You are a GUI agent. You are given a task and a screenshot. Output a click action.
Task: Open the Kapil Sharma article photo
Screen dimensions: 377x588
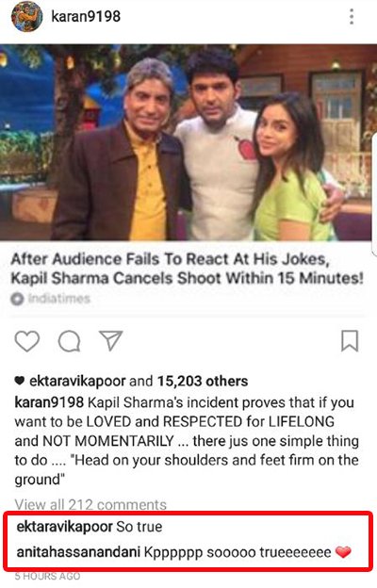[x=188, y=142]
